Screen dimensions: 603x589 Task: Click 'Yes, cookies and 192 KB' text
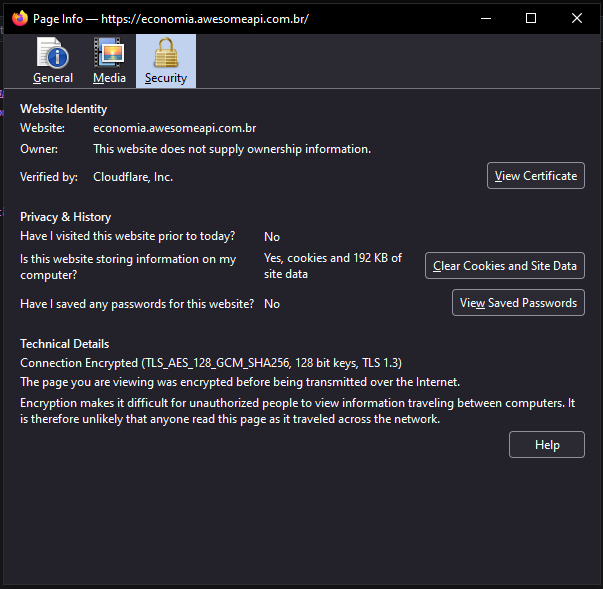(333, 266)
